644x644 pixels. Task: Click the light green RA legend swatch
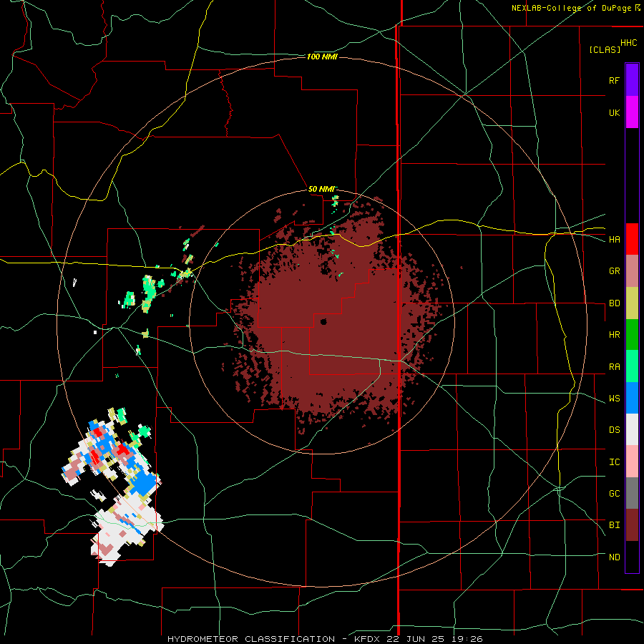[632, 366]
